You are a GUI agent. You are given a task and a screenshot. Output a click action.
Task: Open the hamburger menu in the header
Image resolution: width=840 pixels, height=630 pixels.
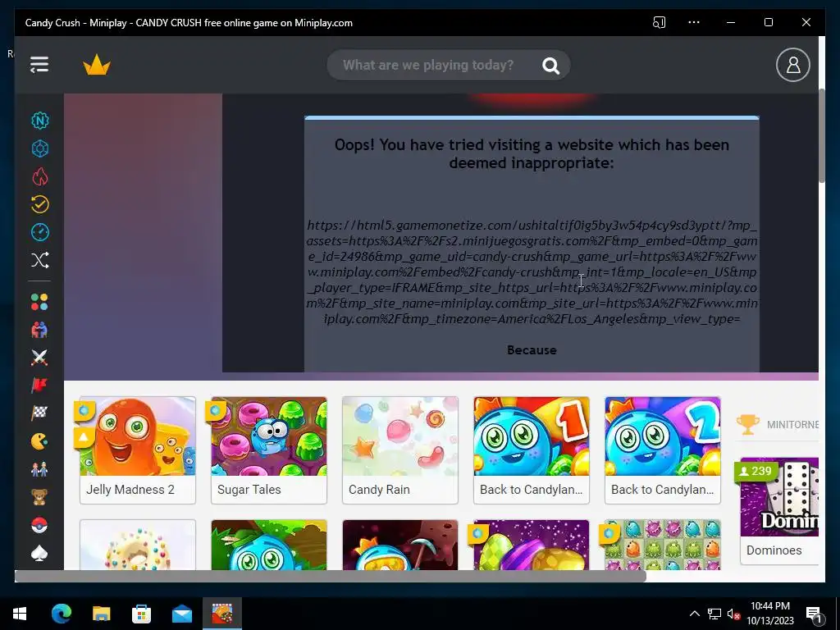click(39, 65)
